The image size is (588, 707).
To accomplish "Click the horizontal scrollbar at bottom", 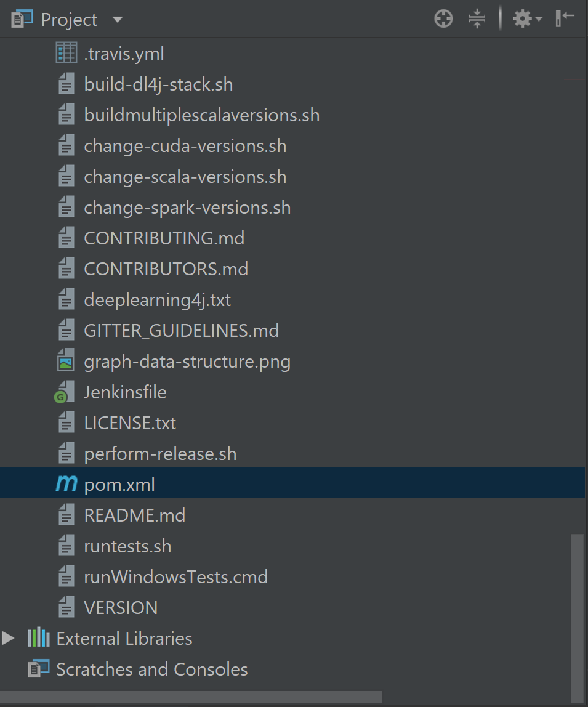I will 191,697.
